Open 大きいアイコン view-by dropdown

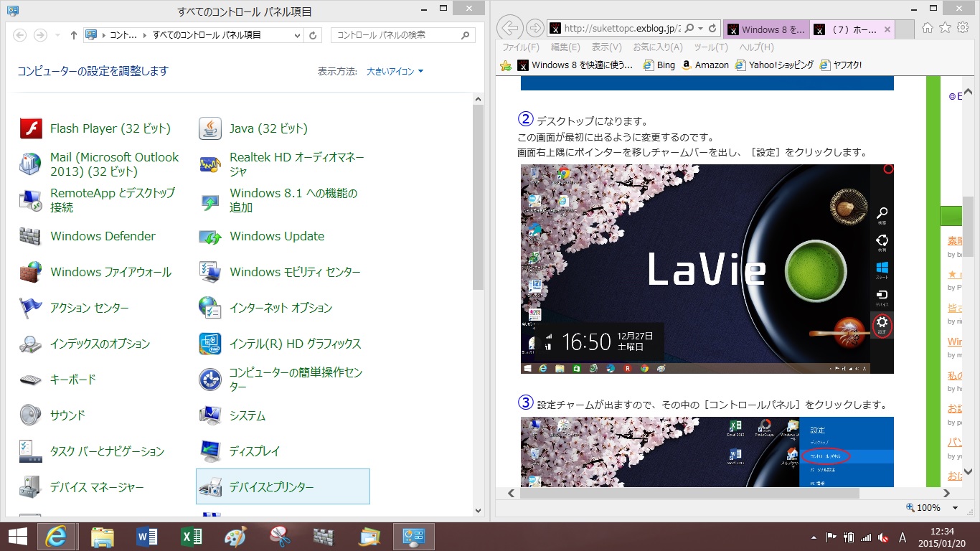395,71
